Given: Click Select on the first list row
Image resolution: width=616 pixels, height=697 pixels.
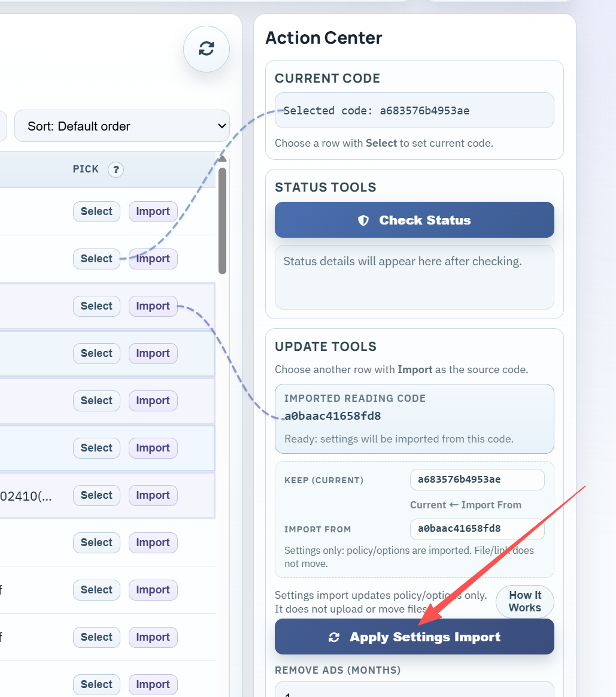Looking at the screenshot, I should (x=96, y=211).
